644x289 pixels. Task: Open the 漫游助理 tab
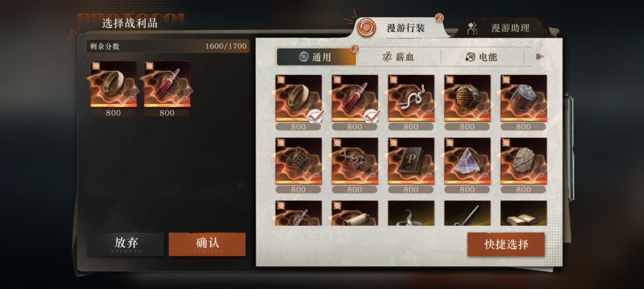501,29
